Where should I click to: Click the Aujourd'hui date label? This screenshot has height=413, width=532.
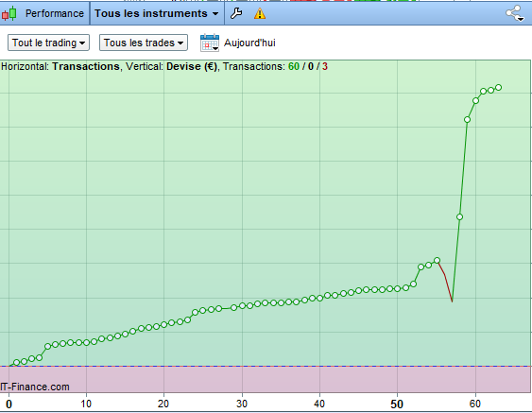[x=249, y=43]
